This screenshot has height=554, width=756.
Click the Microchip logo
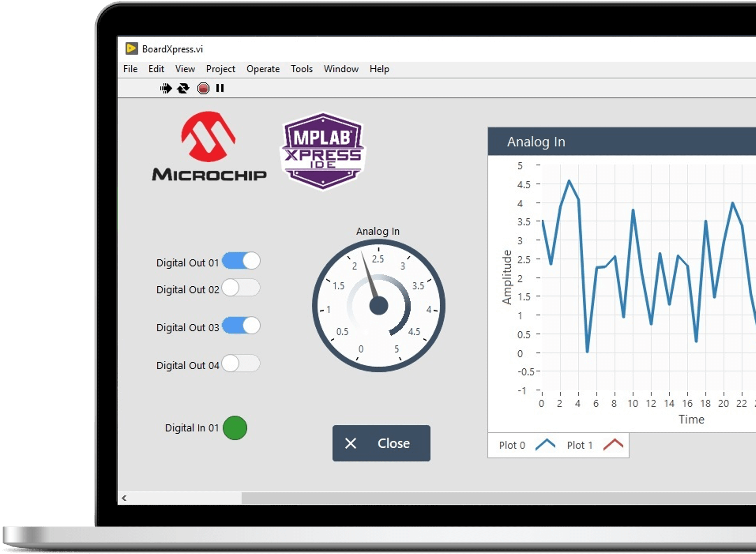tap(209, 146)
